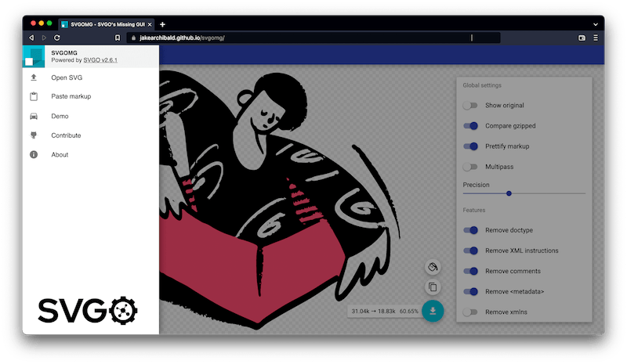
Task: Select Open SVG menu item
Action: (x=91, y=77)
